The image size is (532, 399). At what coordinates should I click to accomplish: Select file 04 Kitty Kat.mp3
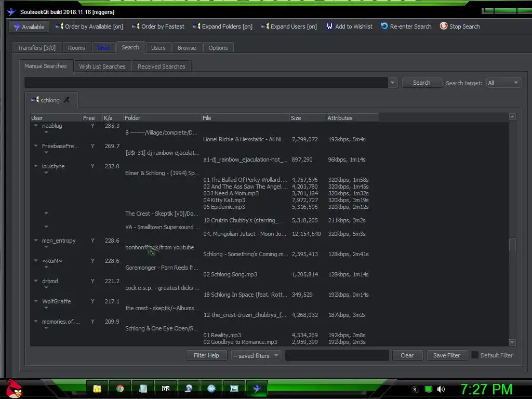click(224, 200)
